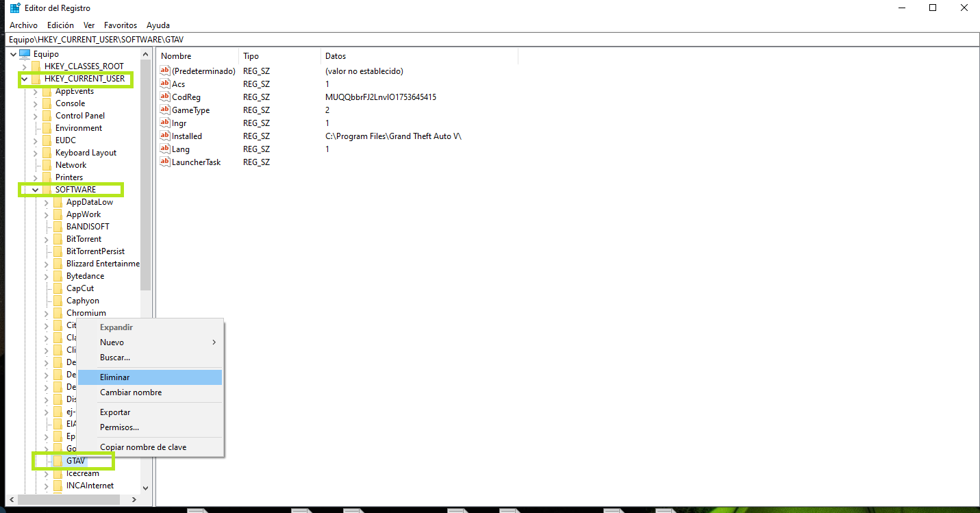Screen dimensions: 980x513
Task: Click the Registry Editor title bar icon
Action: (x=14, y=8)
